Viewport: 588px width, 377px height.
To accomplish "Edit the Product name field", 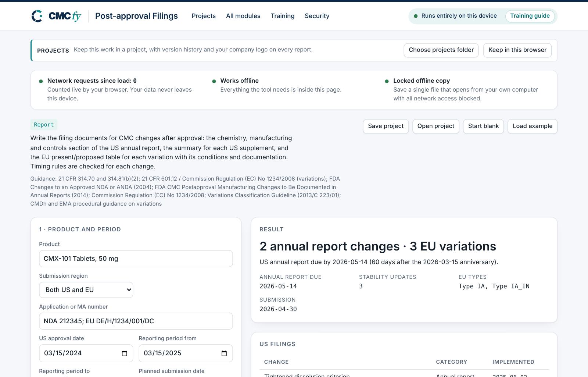I will [136, 259].
